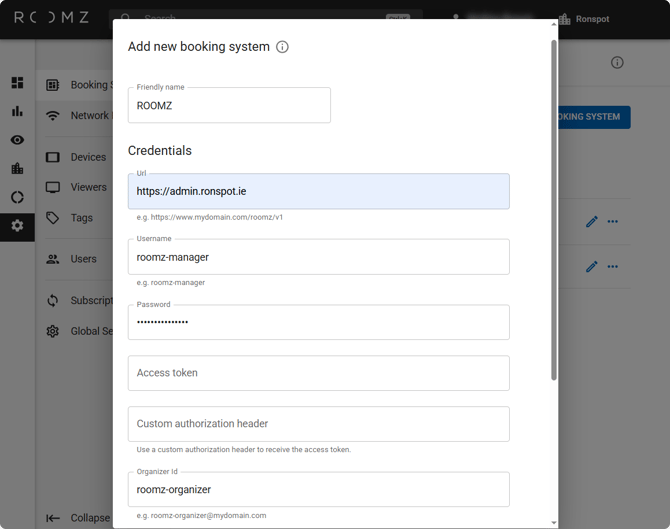Click the Credentials heading
Viewport: 670px width, 529px height.
pos(160,150)
